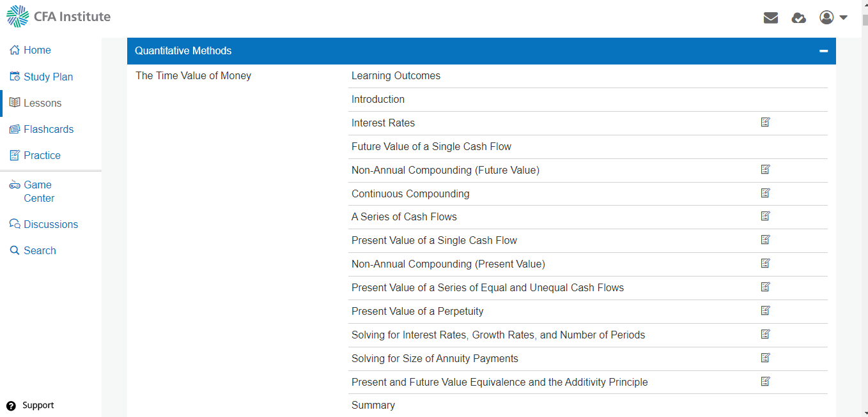Click the cloud sync status icon
Screen dimensions: 868x417
798,18
